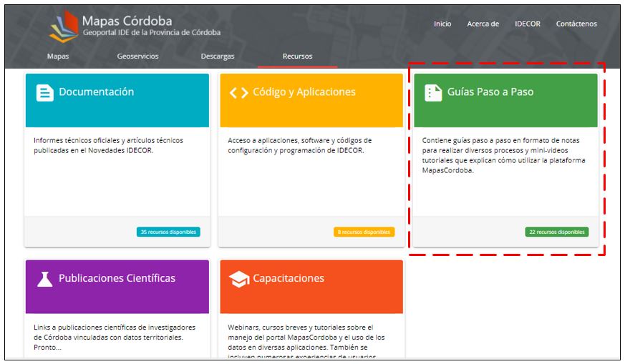This screenshot has width=625, height=364.
Task: Click the Capacitaciones graduation cap icon
Action: coord(238,279)
